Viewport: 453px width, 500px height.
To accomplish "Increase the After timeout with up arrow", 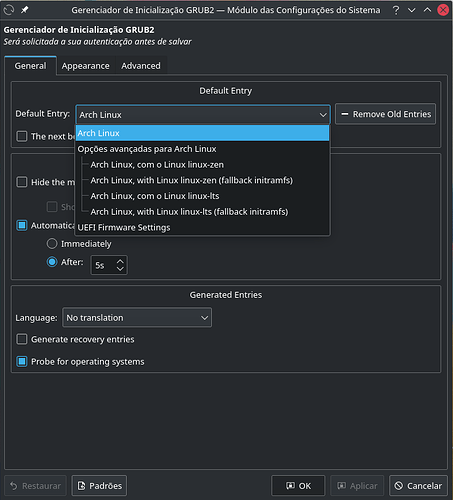I will coord(120,261).
